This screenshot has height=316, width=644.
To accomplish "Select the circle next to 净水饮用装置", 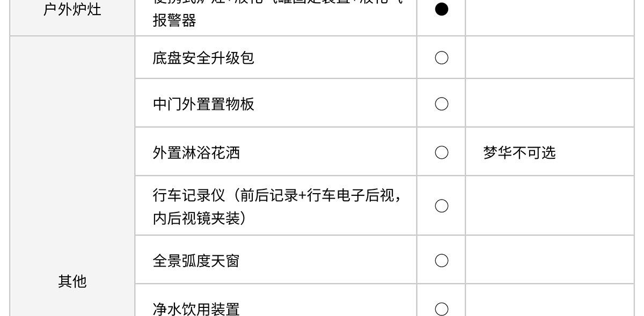I will click(441, 309).
